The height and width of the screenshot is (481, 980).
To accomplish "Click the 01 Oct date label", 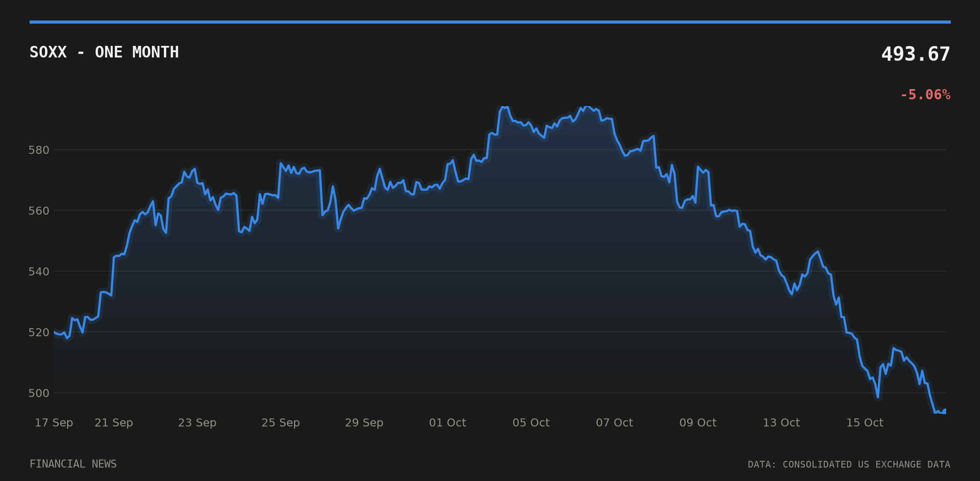I will (x=448, y=423).
